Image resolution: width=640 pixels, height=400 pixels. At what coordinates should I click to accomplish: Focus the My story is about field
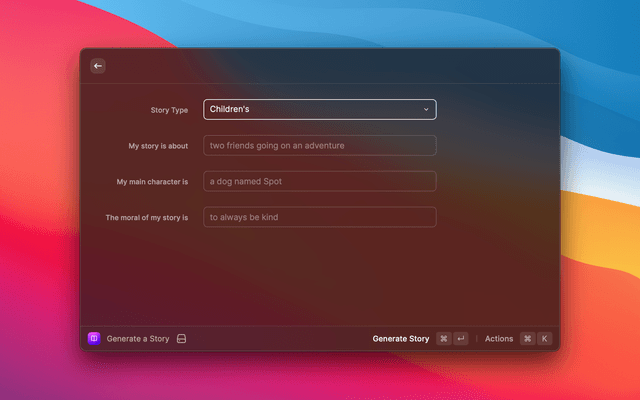[319, 145]
